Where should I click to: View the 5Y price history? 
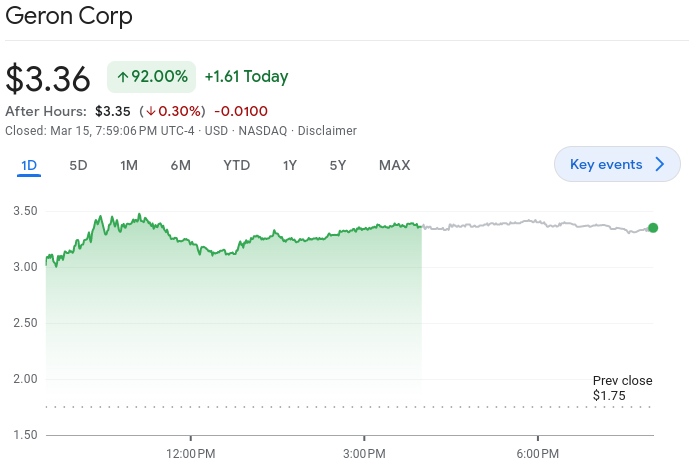point(338,165)
